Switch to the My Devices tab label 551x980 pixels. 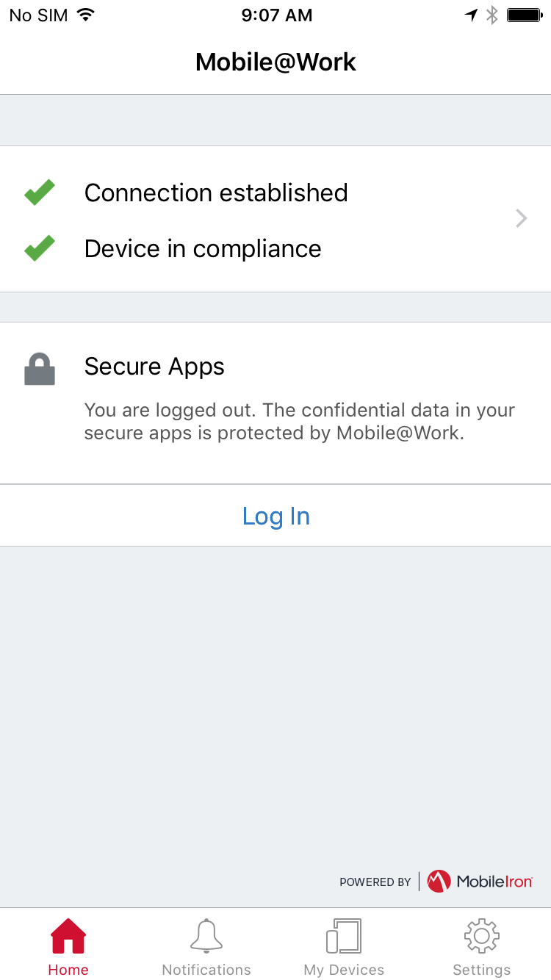point(344,970)
